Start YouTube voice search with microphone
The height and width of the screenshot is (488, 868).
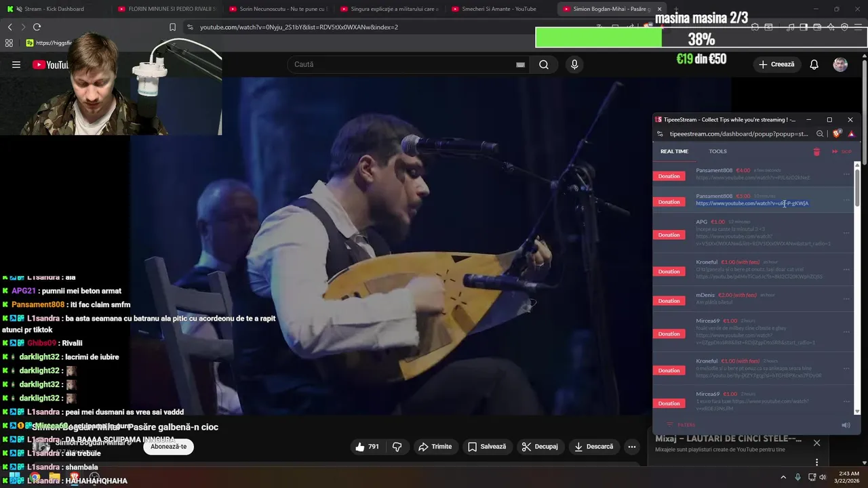[574, 64]
